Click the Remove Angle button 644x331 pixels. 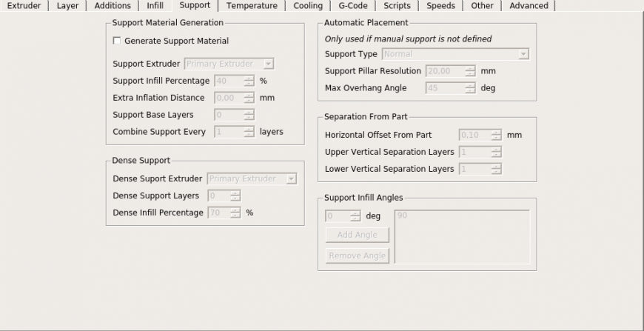click(358, 256)
